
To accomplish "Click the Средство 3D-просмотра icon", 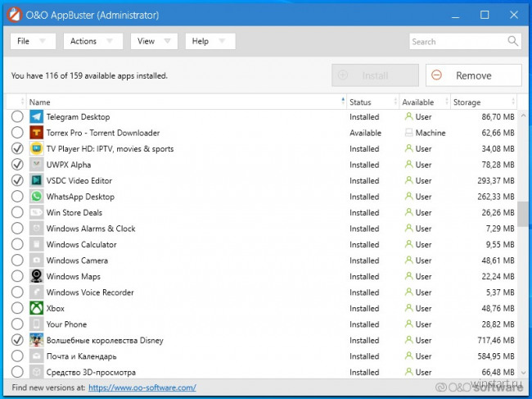I will (x=36, y=372).
